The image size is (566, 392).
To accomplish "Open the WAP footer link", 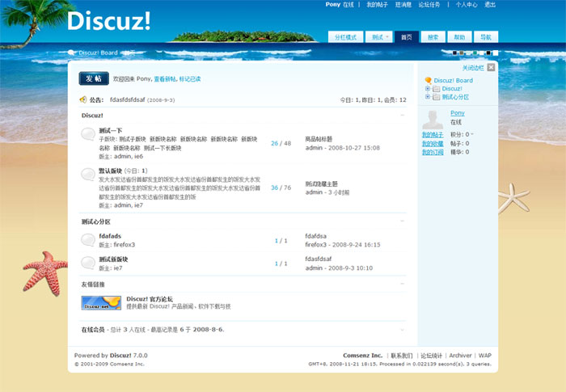I will coord(485,355).
